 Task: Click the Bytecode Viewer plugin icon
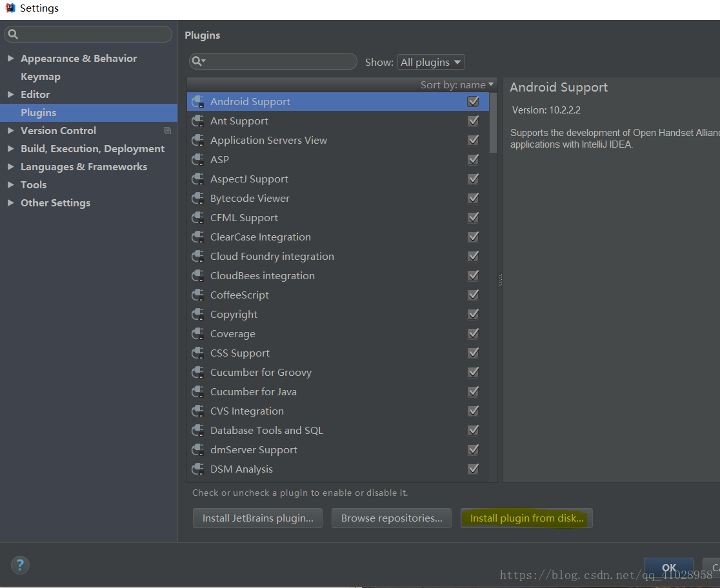click(x=198, y=199)
